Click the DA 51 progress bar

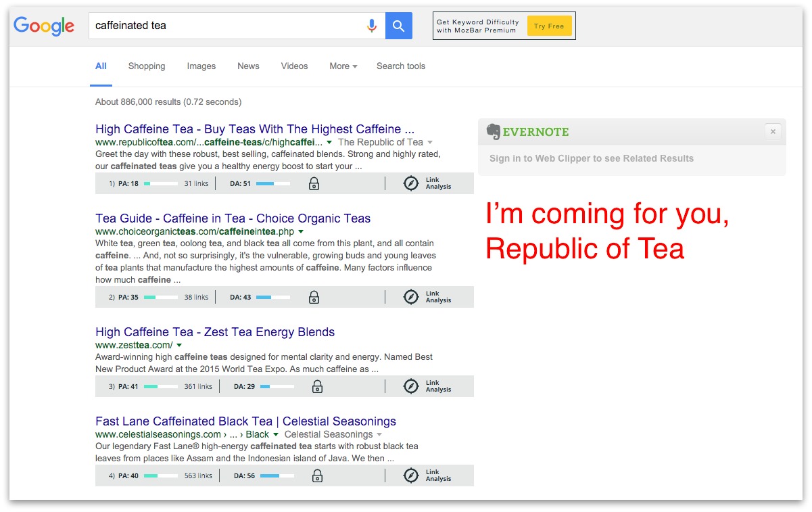click(x=273, y=183)
